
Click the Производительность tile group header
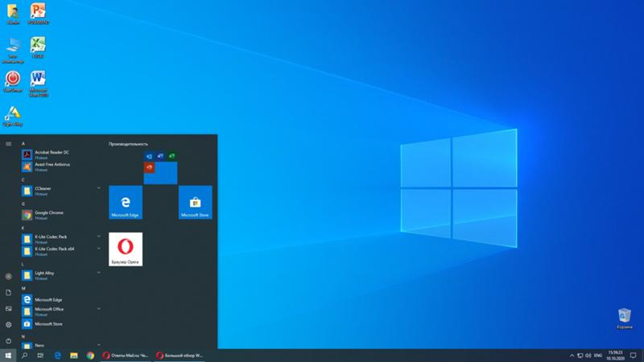tap(128, 144)
